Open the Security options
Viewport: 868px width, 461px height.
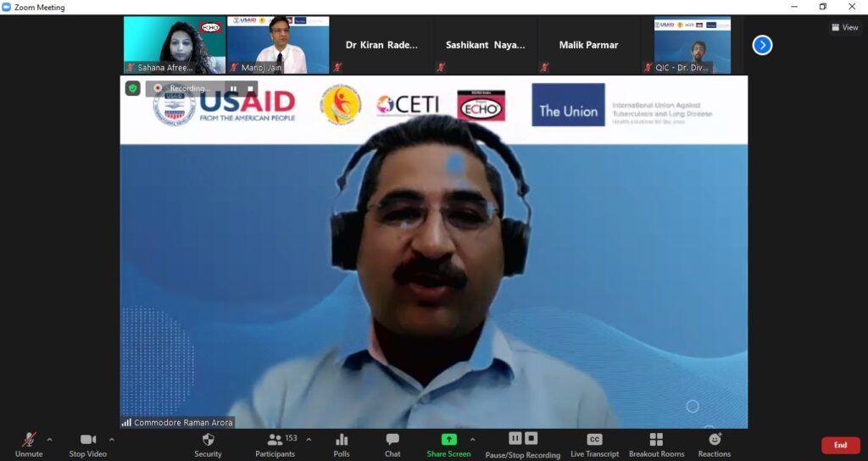coord(208,444)
